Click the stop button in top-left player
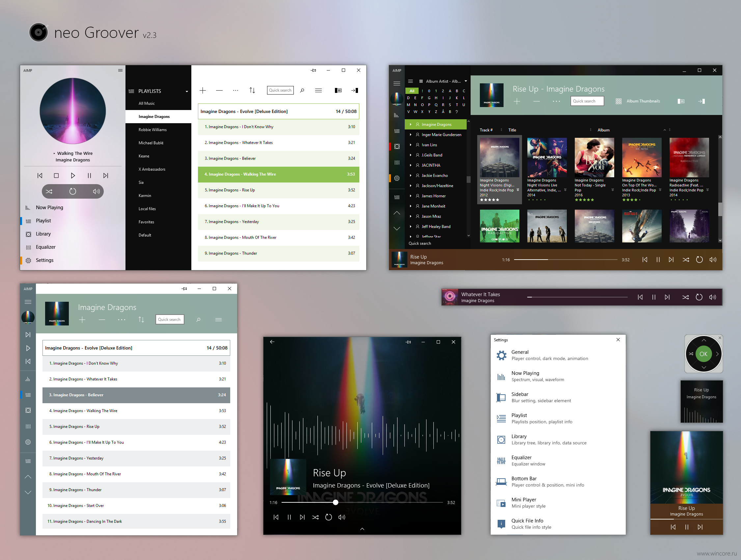This screenshot has width=741, height=560. pos(56,176)
